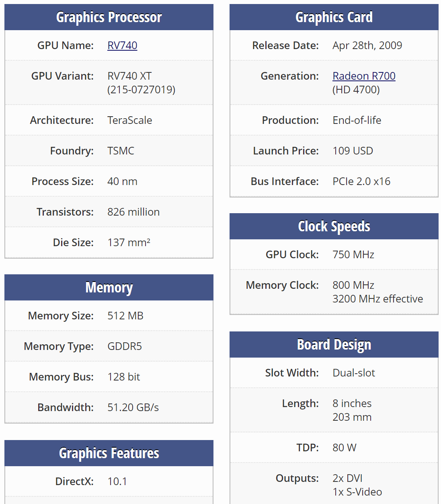Click the Bus Interface label

(x=285, y=181)
